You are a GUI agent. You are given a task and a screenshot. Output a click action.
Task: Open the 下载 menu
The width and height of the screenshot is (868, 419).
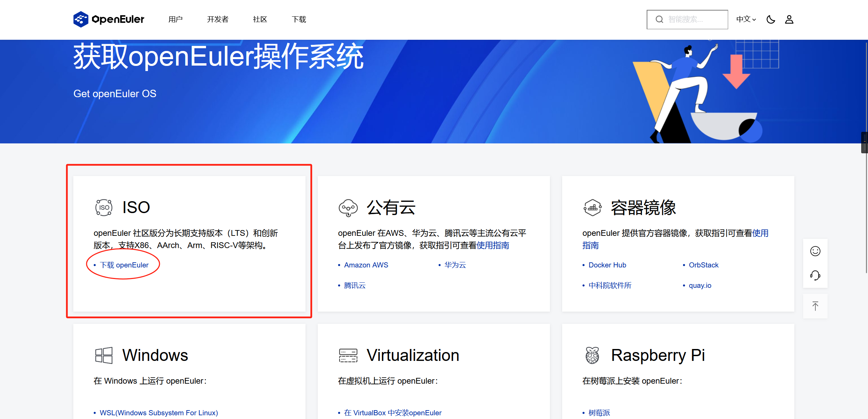(299, 19)
